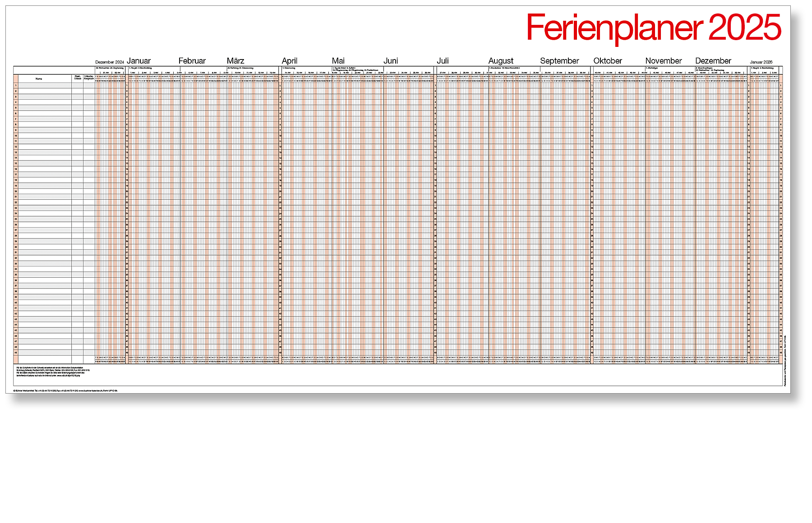Click the 'Februar' month heading
The width and height of the screenshot is (812, 523).
point(192,61)
